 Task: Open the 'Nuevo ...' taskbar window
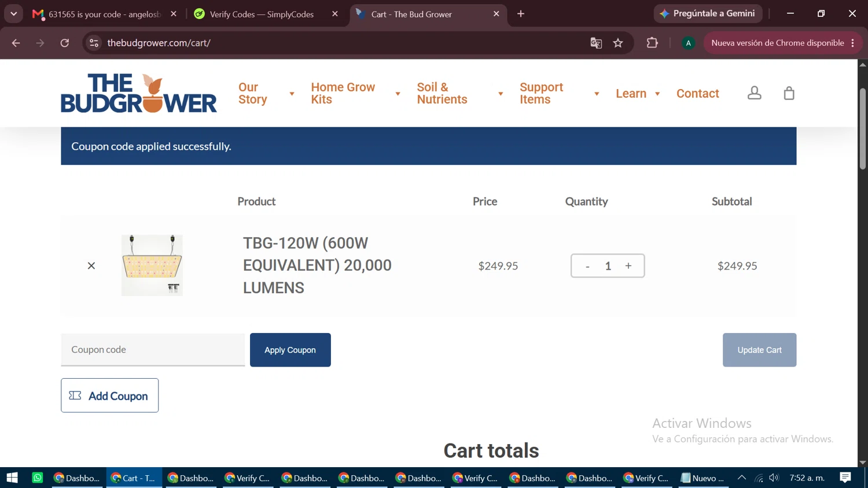[703, 478]
